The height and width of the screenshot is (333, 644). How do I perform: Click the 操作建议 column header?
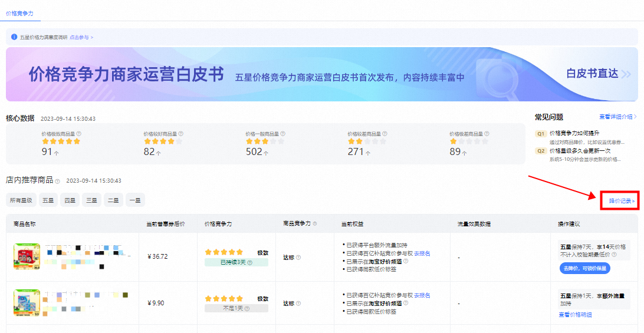click(569, 224)
